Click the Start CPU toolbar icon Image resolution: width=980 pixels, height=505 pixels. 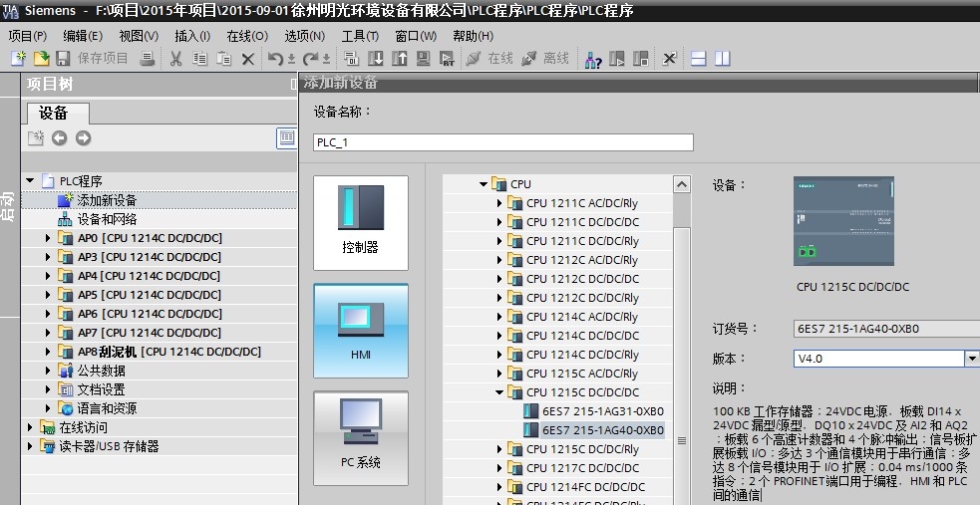[617, 59]
